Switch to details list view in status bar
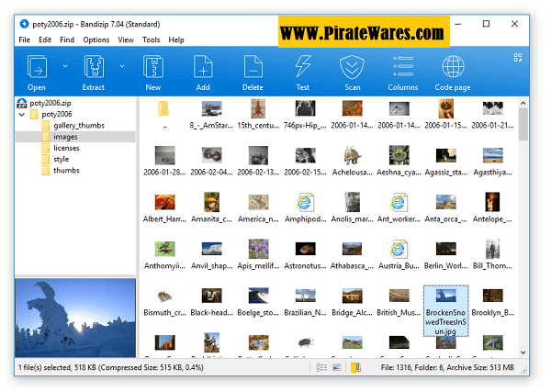Screen dimensions: 551x392 pyautogui.click(x=321, y=367)
